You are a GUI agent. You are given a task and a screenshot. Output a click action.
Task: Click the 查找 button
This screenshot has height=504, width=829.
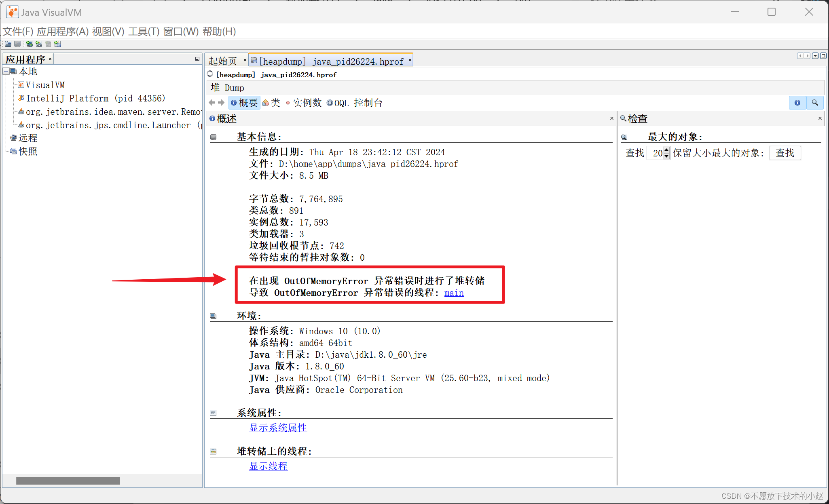785,153
